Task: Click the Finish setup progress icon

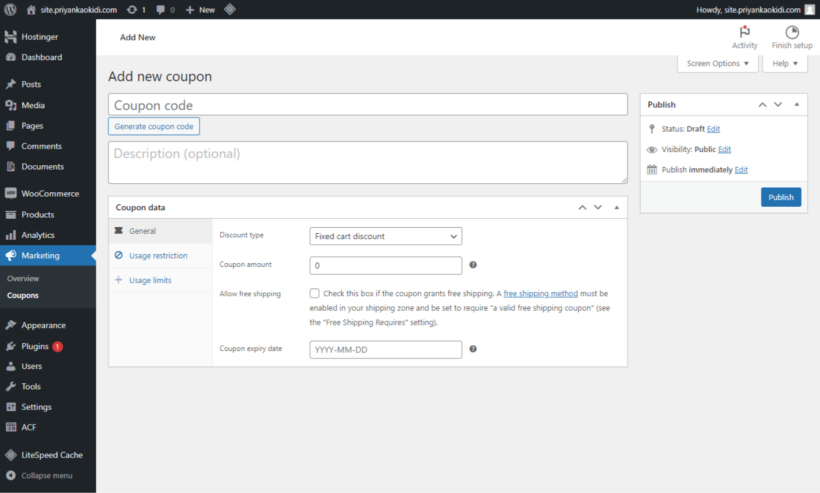Action: (792, 32)
